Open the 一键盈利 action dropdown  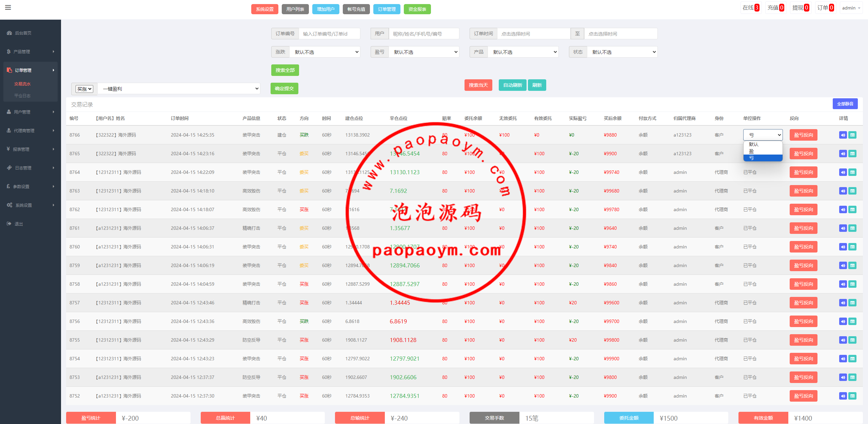click(x=179, y=89)
